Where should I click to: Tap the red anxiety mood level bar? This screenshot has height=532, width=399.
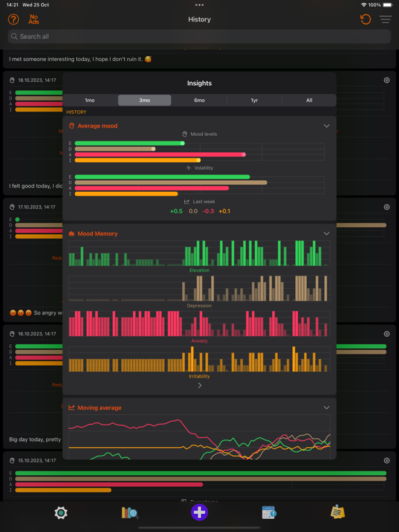click(x=160, y=154)
